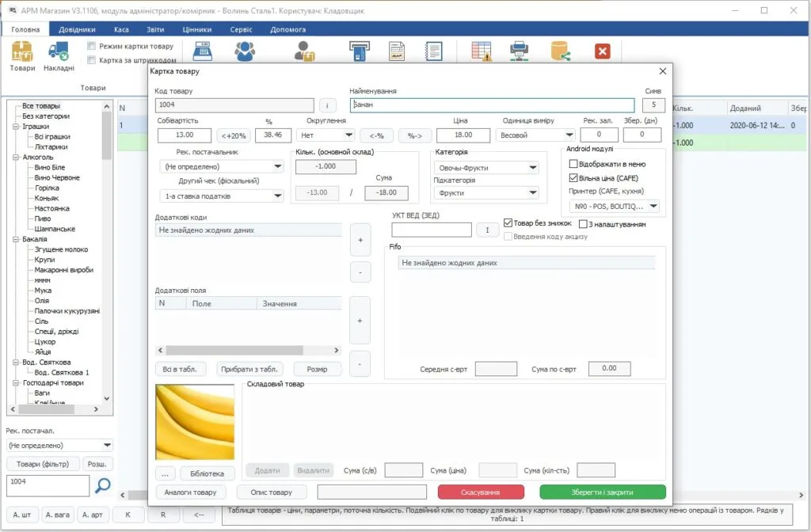Click the %-> price calculation button
Viewport: 811px width, 532px height.
(x=415, y=135)
